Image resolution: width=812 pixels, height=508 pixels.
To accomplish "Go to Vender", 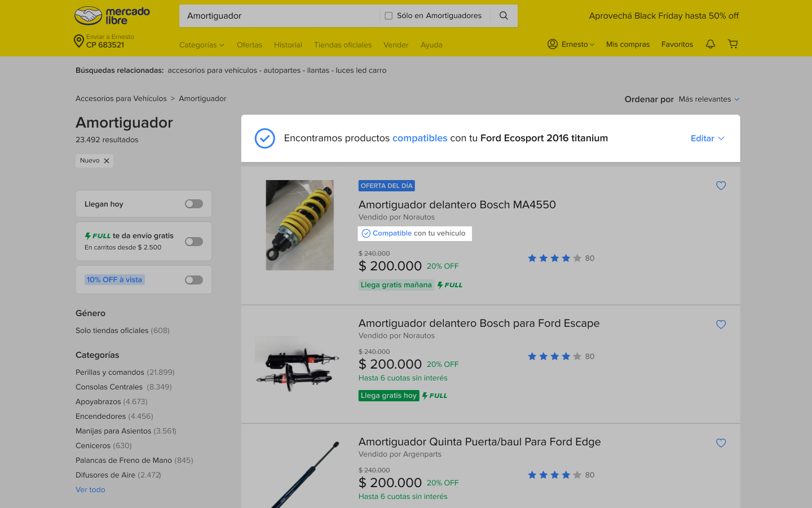I will click(396, 45).
